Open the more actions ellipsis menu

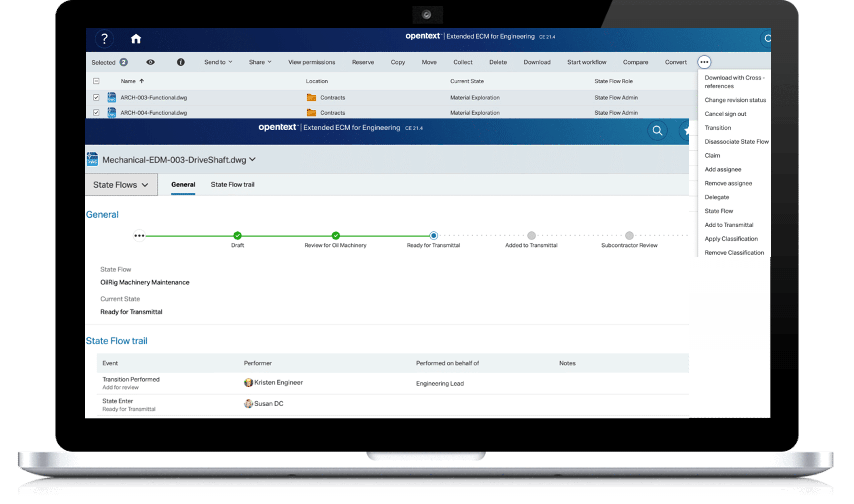coord(704,62)
